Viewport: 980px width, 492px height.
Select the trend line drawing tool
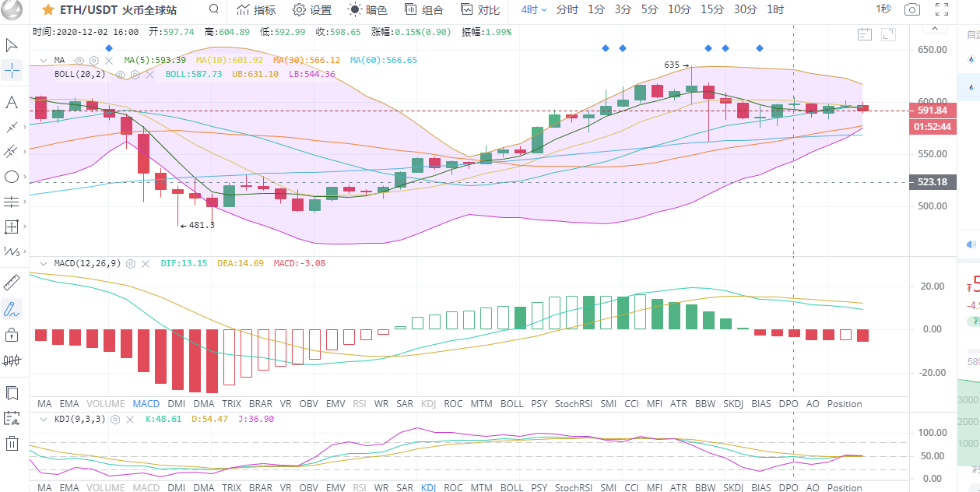pyautogui.click(x=12, y=126)
